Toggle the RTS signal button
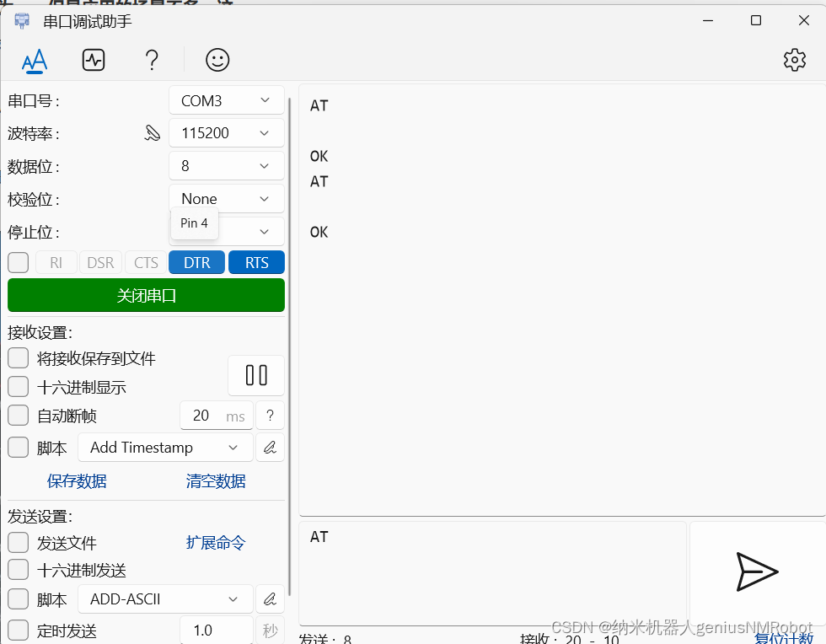The width and height of the screenshot is (826, 644). [256, 262]
